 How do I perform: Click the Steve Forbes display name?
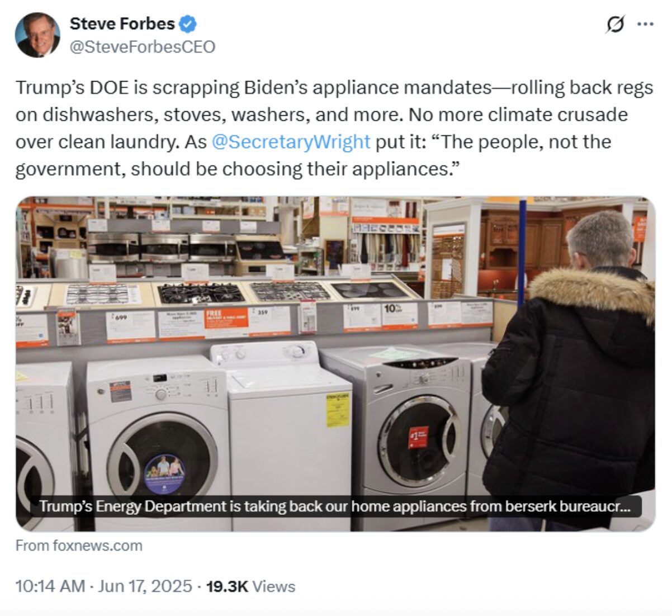pos(122,24)
